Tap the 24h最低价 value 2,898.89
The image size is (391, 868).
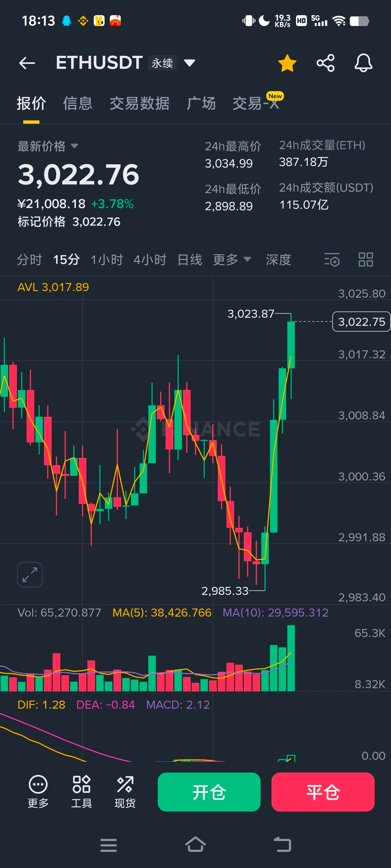pos(229,206)
